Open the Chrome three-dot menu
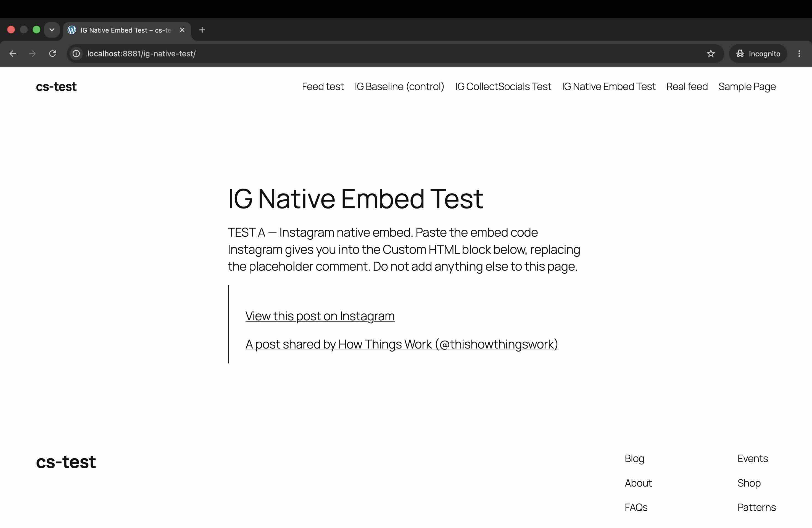The height and width of the screenshot is (528, 812). [x=799, y=54]
